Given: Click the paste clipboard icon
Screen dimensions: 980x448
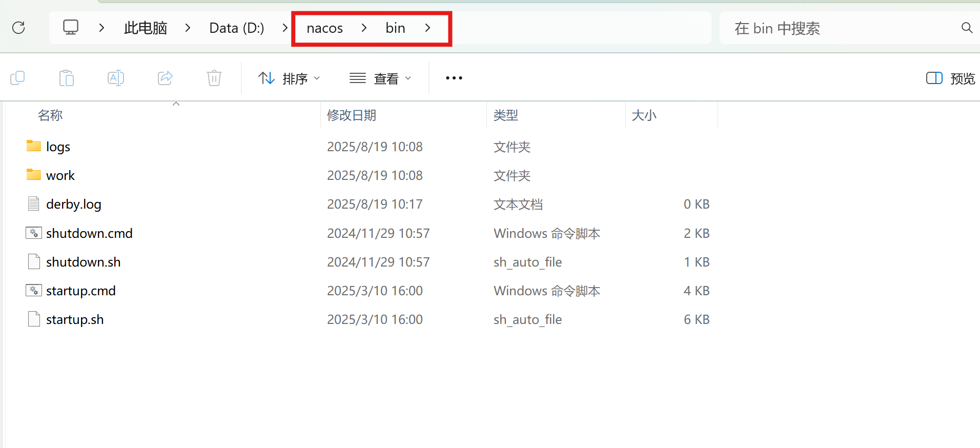Looking at the screenshot, I should click(67, 78).
